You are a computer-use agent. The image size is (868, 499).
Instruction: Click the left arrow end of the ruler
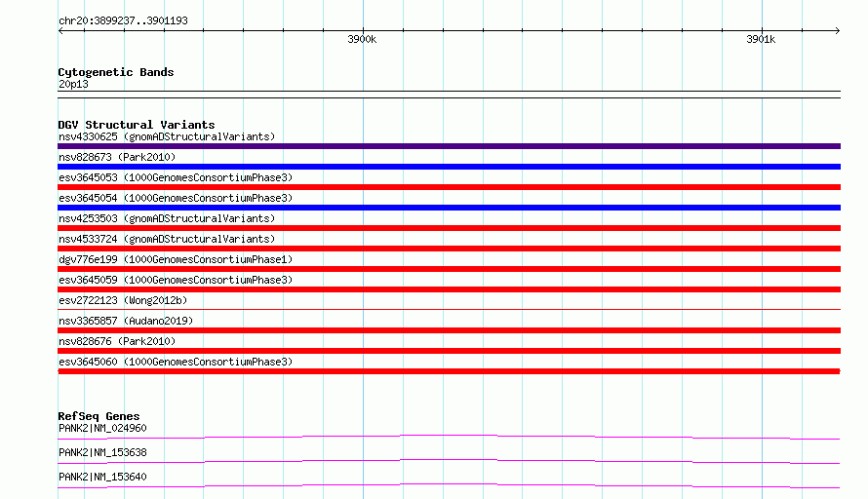[60, 31]
